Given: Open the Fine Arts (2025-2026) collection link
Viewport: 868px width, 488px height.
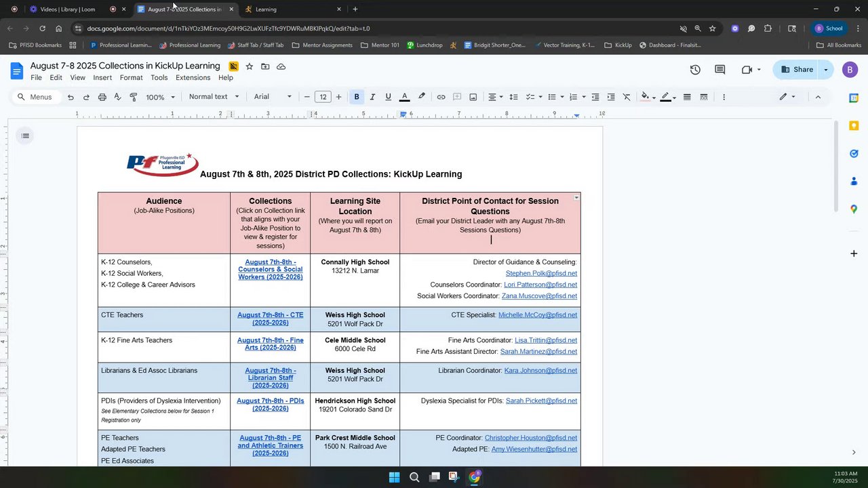Looking at the screenshot, I should coord(270,344).
